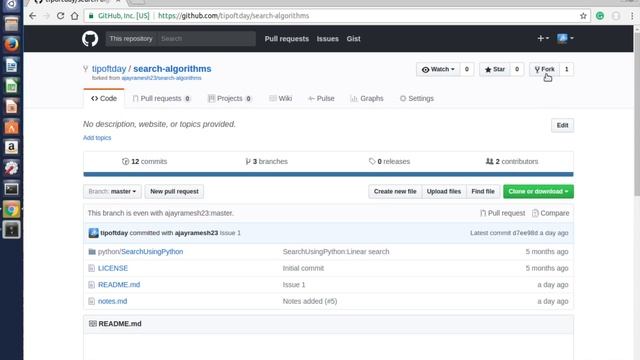Viewport: 640px width, 360px height.
Task: Click Issues in the top navigation
Action: pyautogui.click(x=328, y=39)
